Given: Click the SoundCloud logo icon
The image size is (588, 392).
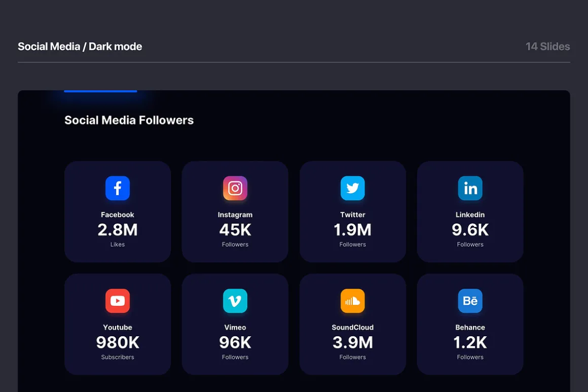Looking at the screenshot, I should (352, 300).
